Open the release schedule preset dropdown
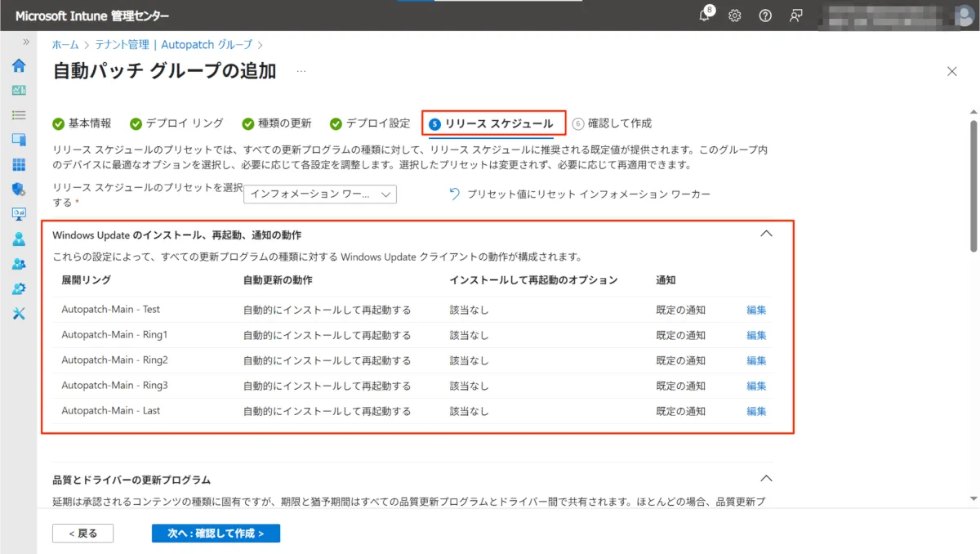Viewport: 980px width, 554px height. click(320, 194)
